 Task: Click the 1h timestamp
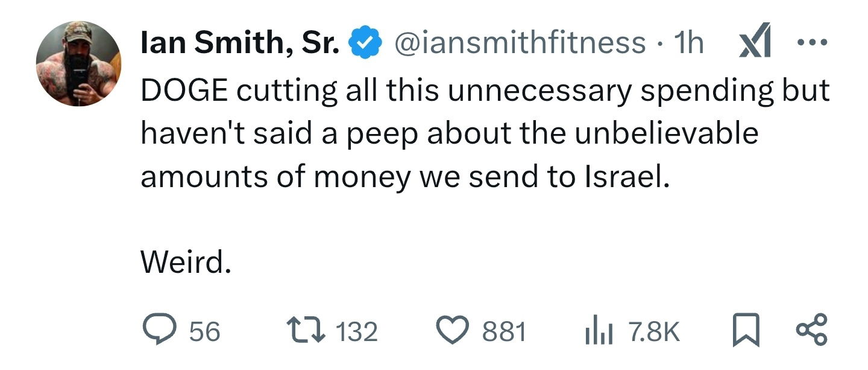coord(688,43)
